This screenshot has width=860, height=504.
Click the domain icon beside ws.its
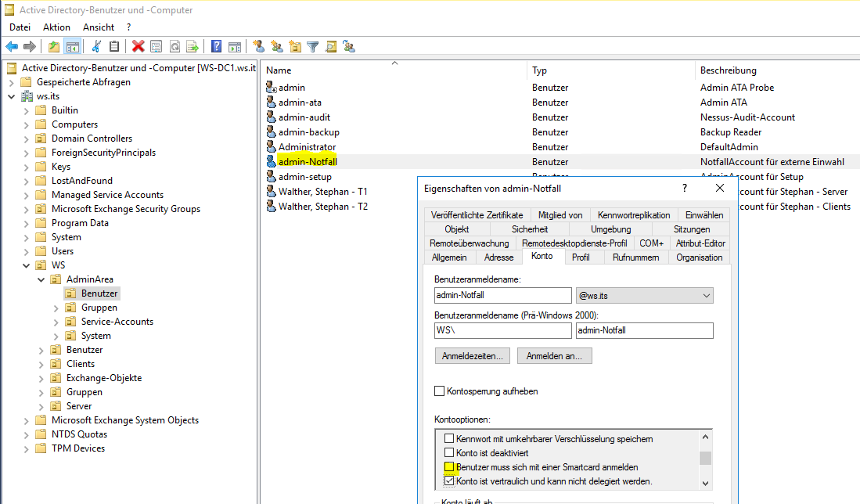pyautogui.click(x=27, y=96)
